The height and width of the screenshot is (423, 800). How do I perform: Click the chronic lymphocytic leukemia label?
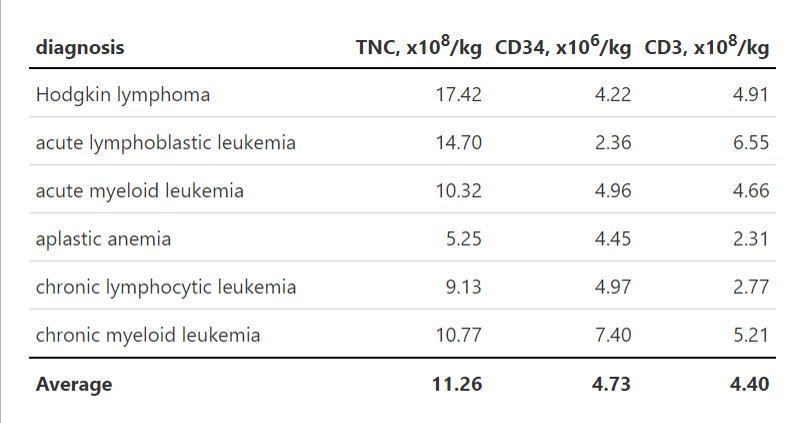[x=165, y=287]
